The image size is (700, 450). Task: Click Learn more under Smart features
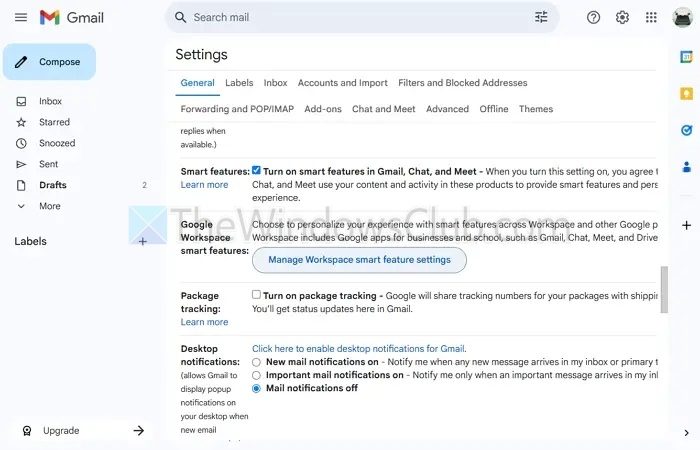(x=204, y=185)
